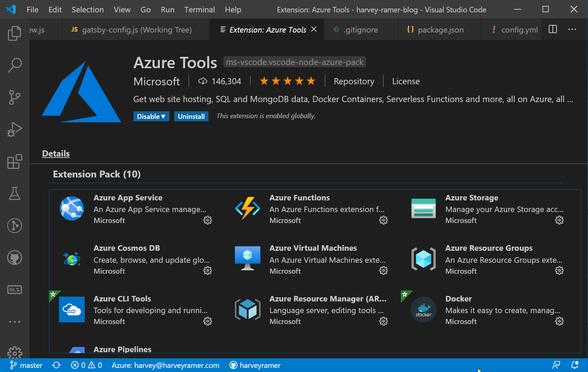This screenshot has height=372, width=588.
Task: Click the gear for Azure App Service
Action: pos(207,220)
